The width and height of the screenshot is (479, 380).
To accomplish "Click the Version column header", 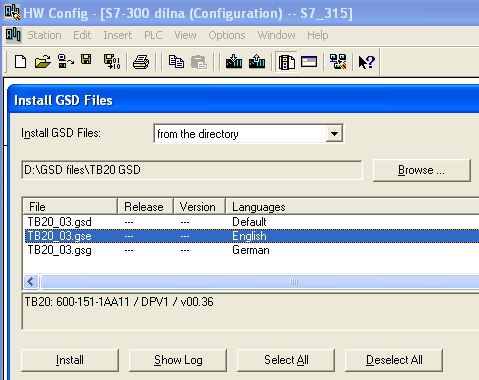I will [x=199, y=207].
